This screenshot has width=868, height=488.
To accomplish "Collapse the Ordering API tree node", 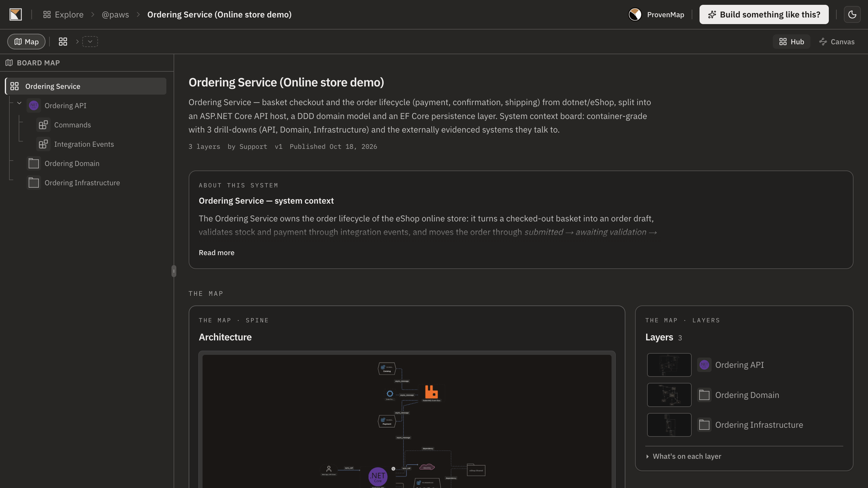I will coord(19,103).
